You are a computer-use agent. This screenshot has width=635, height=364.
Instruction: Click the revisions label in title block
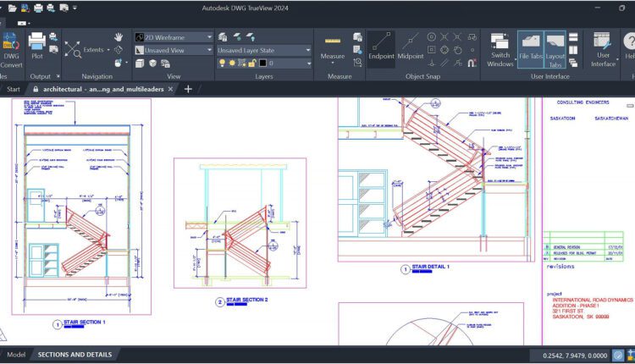(x=560, y=267)
